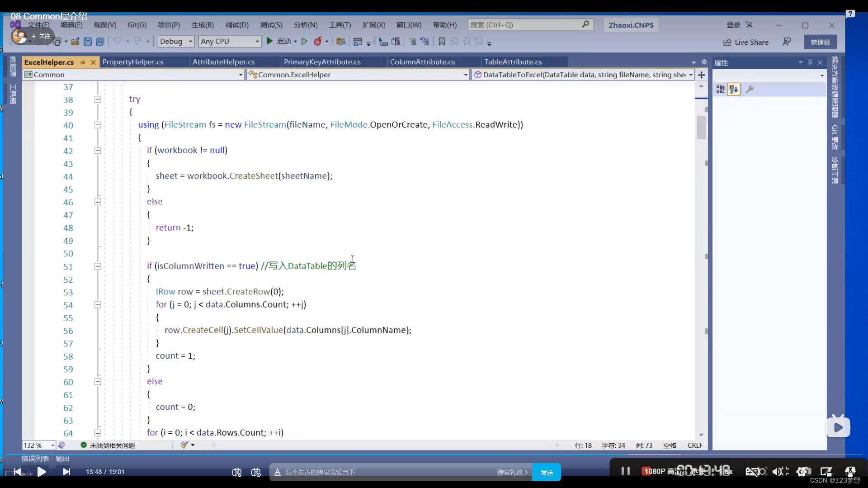Click the 弹幕礼仪 etiquette link

512,472
